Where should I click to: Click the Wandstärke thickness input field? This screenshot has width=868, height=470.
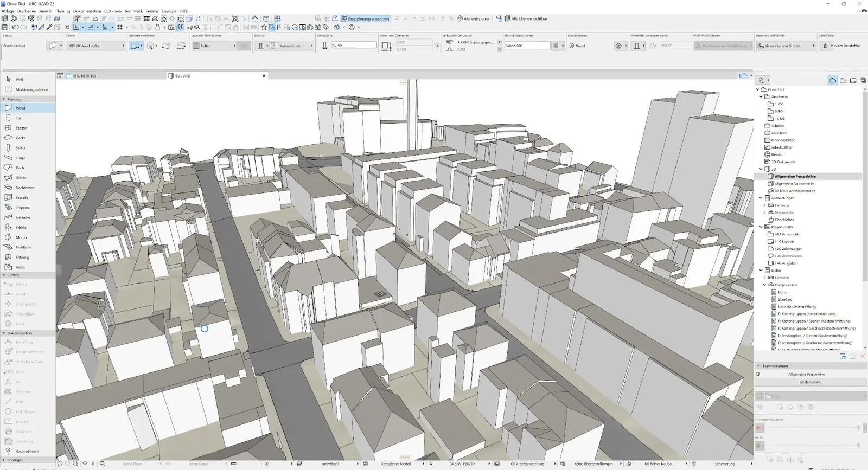tap(354, 45)
